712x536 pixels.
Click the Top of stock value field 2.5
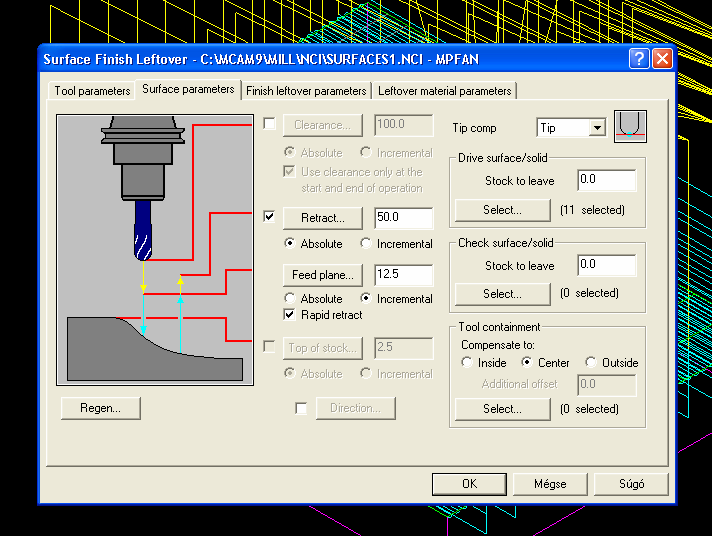point(404,348)
